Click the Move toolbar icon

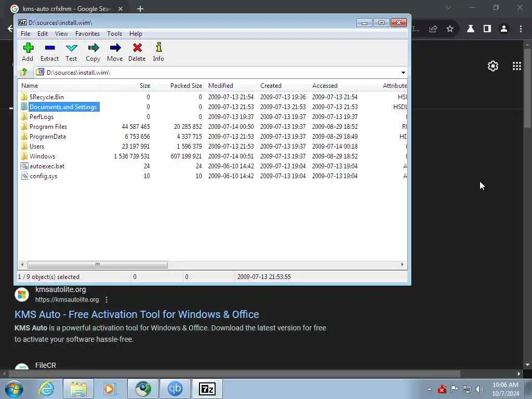[x=115, y=52]
